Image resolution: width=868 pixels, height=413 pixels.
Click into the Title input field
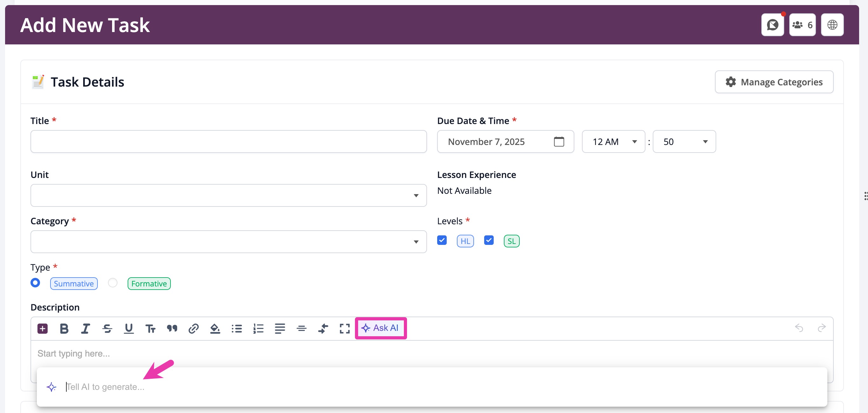(x=229, y=142)
